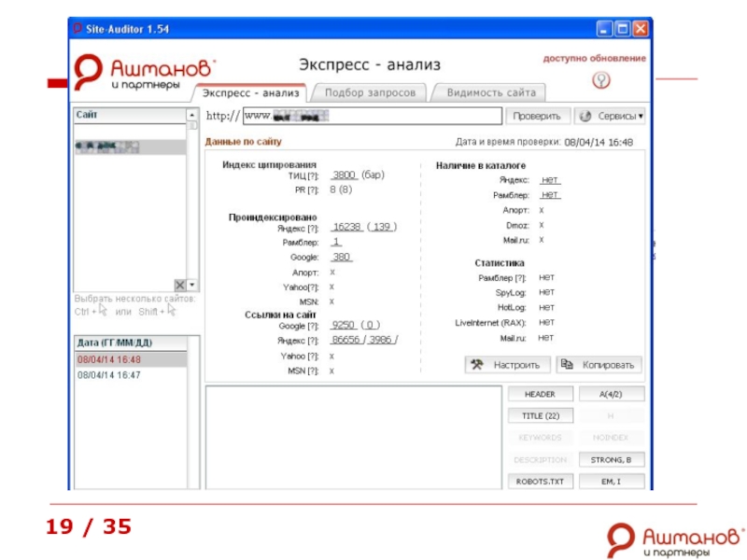Click the Yandex indexed value 139 in parentheses
This screenshot has height=560, width=747.
point(382,227)
